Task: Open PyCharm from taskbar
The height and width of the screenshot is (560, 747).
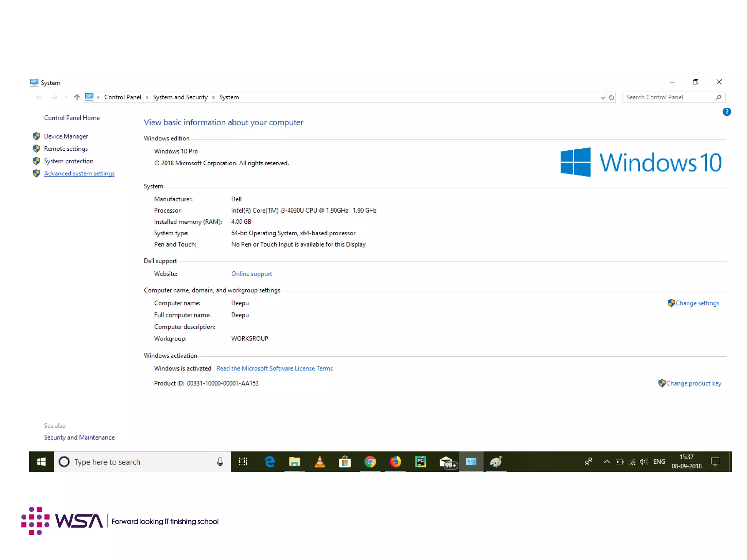Action: click(421, 462)
